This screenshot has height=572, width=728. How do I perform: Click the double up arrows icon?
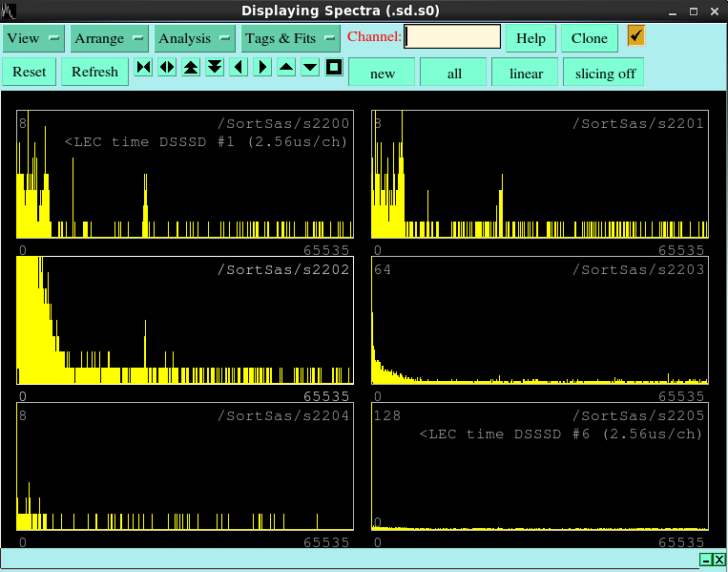[191, 68]
